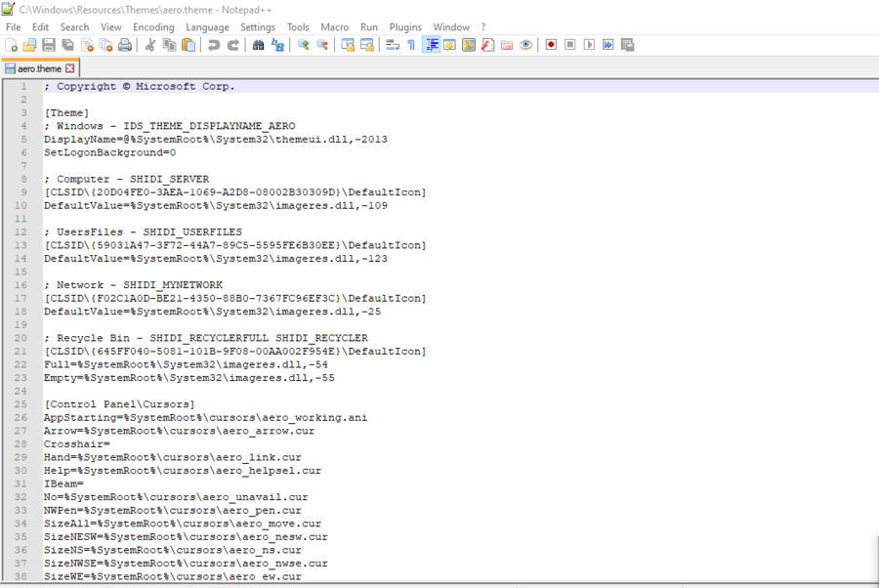Zoom out with the magnifier minus icon

(x=322, y=45)
